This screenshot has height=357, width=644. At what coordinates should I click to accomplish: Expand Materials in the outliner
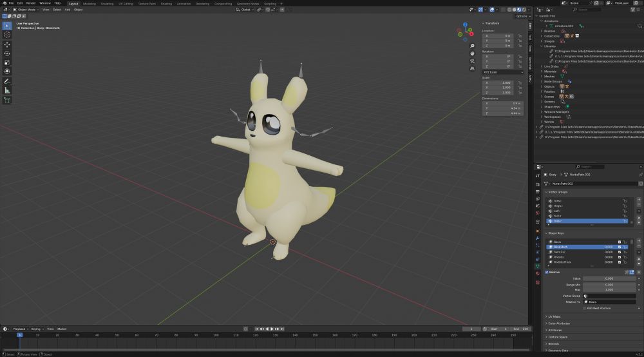pos(542,72)
